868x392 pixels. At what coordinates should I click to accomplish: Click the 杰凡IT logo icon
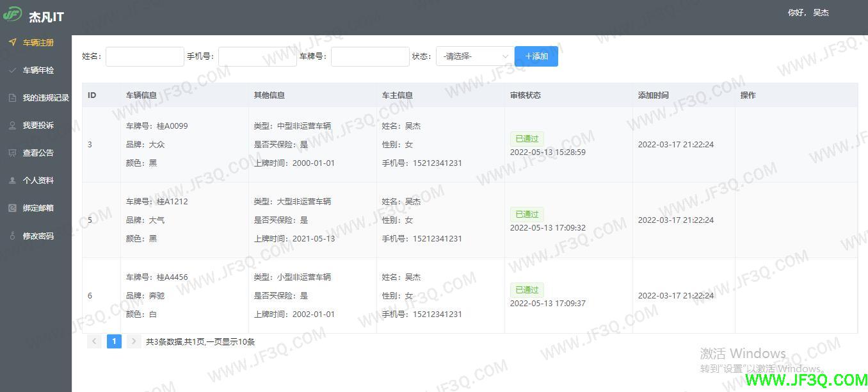coord(12,14)
